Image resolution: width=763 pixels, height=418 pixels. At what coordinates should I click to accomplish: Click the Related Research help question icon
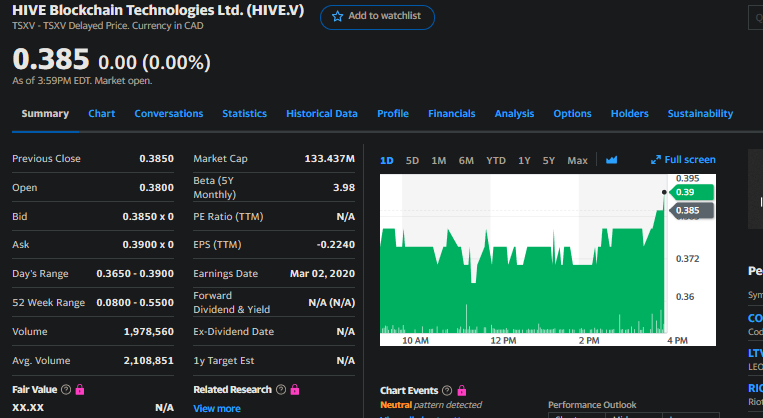(280, 389)
